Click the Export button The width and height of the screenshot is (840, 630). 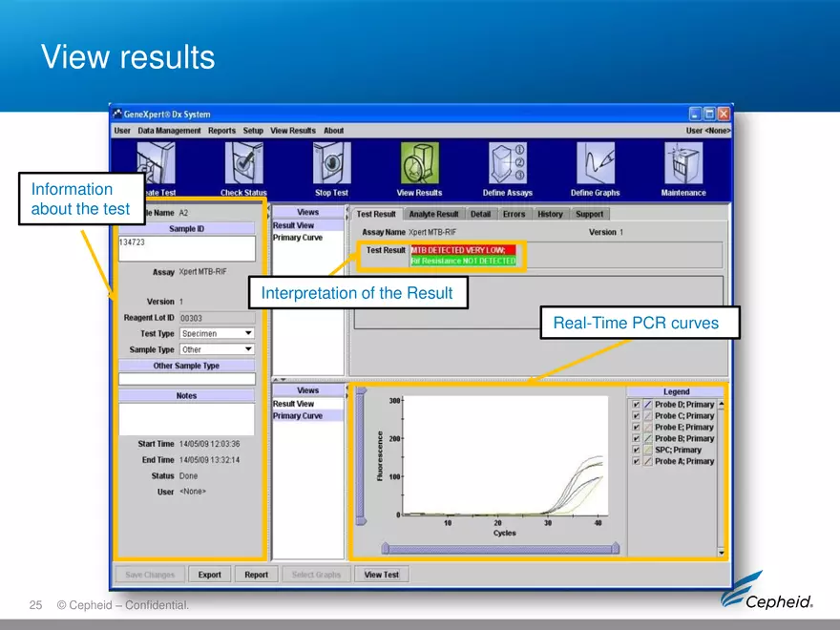coord(209,574)
